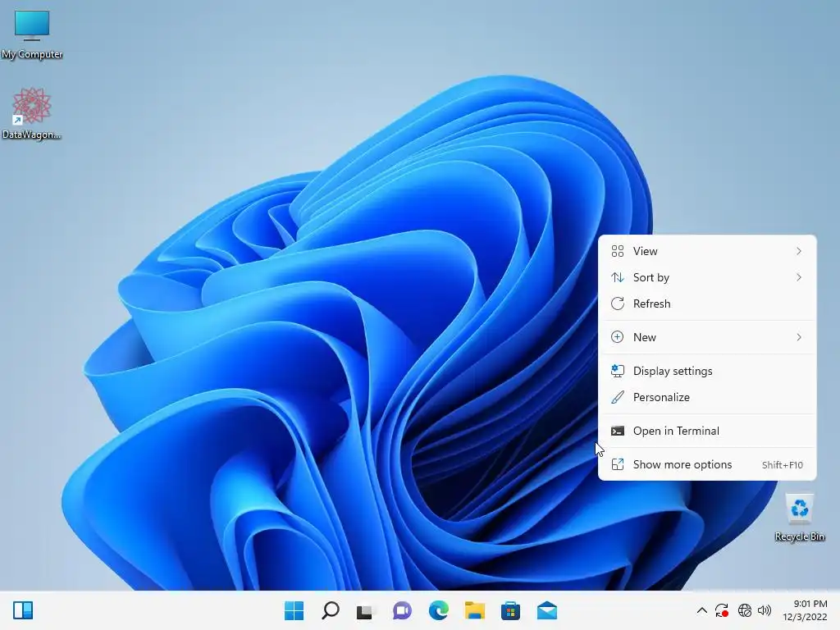The height and width of the screenshot is (630, 840).
Task: Select the Recycle Bin icon
Action: click(799, 518)
